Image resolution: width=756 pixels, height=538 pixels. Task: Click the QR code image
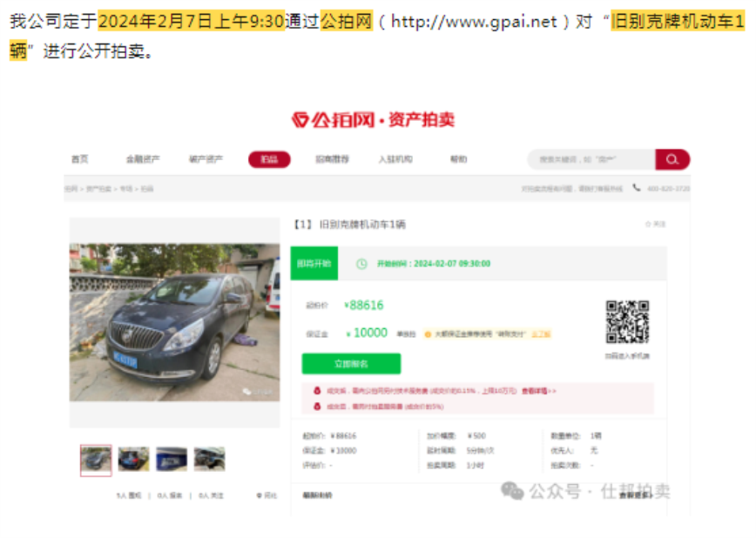click(x=627, y=322)
